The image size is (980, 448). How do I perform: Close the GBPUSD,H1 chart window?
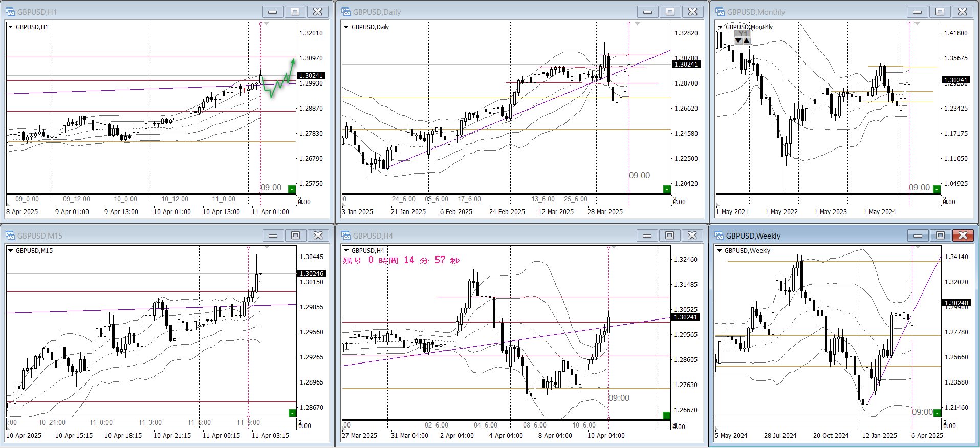click(x=318, y=12)
